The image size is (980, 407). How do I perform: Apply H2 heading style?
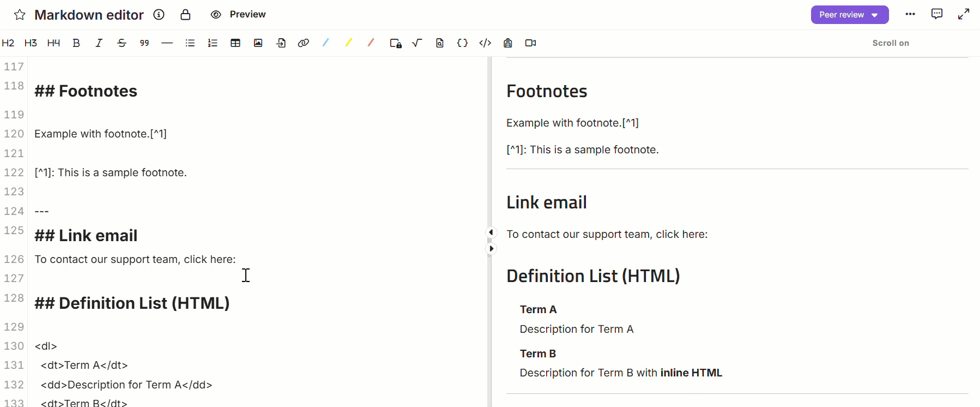(x=8, y=43)
